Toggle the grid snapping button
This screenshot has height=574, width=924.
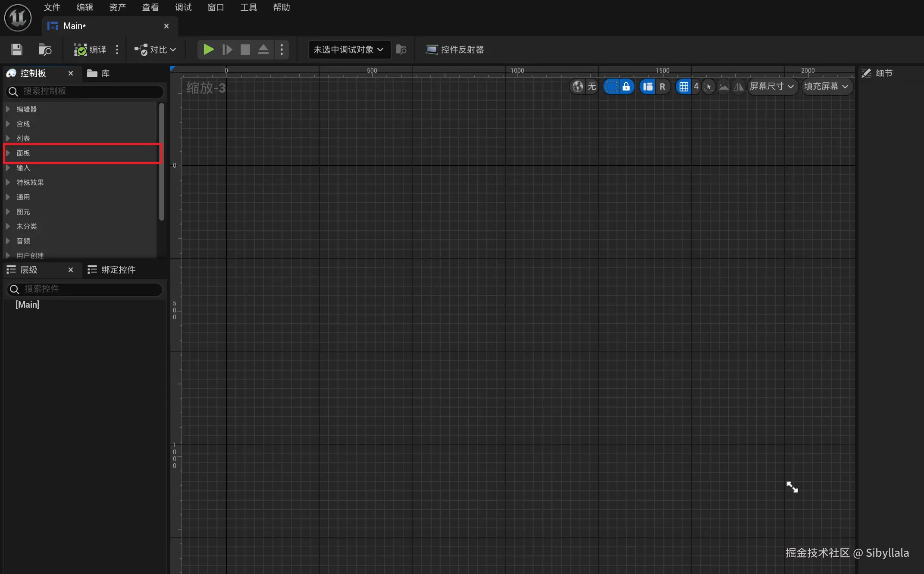coord(684,87)
